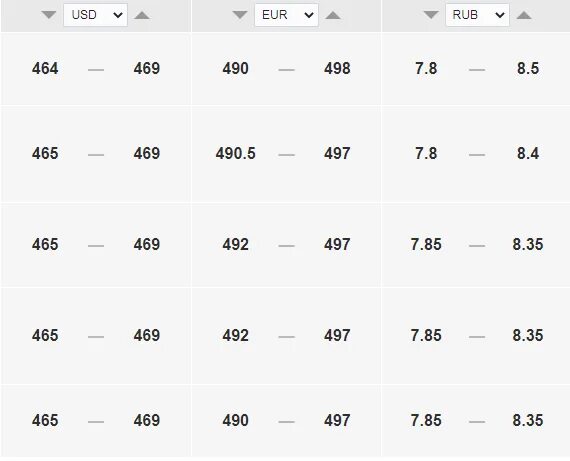Select the 490.5 EUR buy rate
The image size is (570, 461).
click(236, 153)
